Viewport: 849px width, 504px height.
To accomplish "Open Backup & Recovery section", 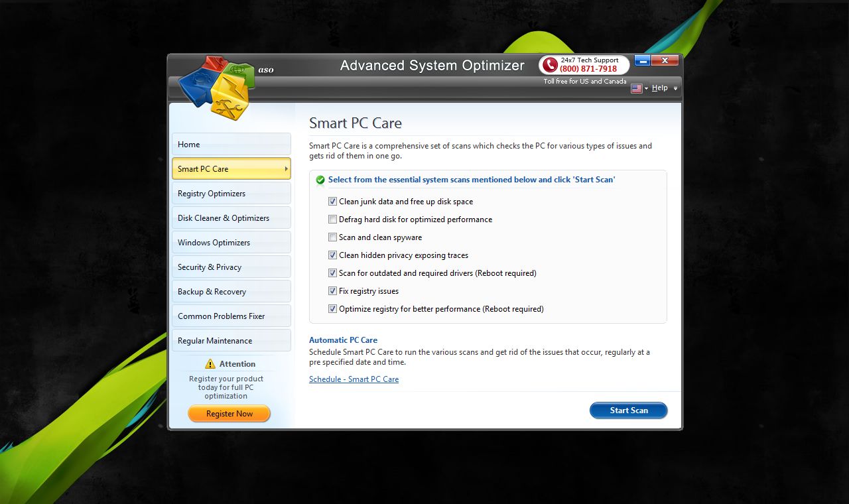I will pos(231,291).
